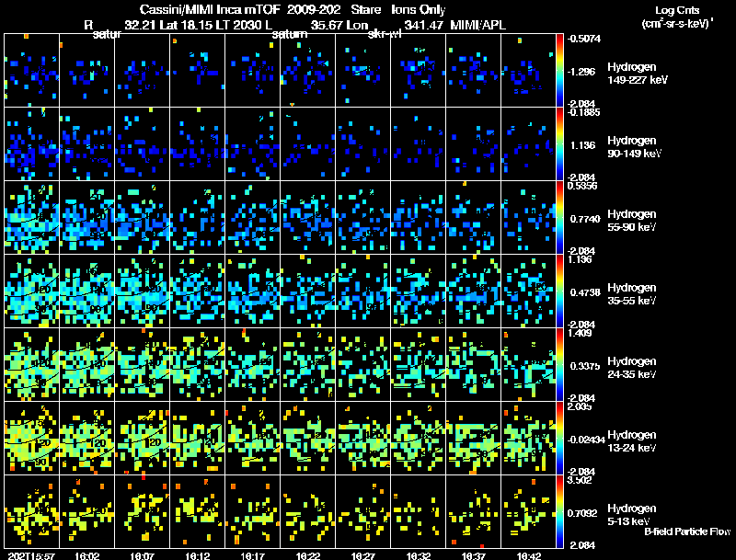Open last 5-13 keV image panel
The image size is (736, 560).
click(529, 511)
